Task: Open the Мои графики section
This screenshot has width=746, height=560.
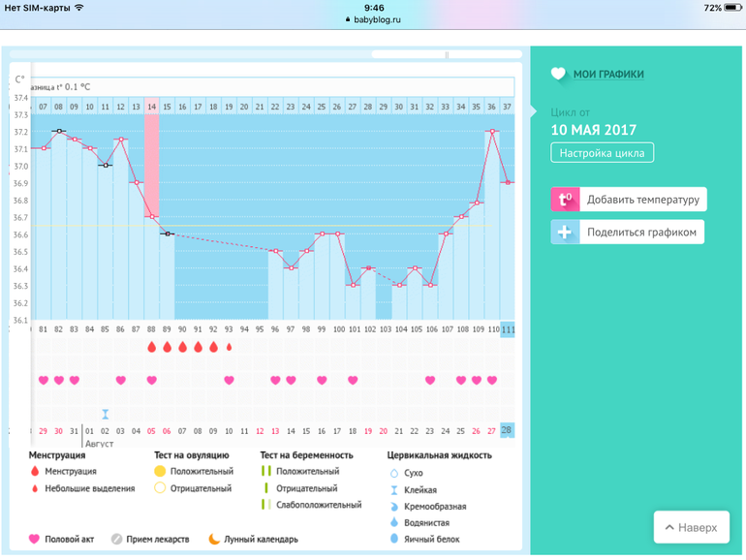Action: [608, 74]
